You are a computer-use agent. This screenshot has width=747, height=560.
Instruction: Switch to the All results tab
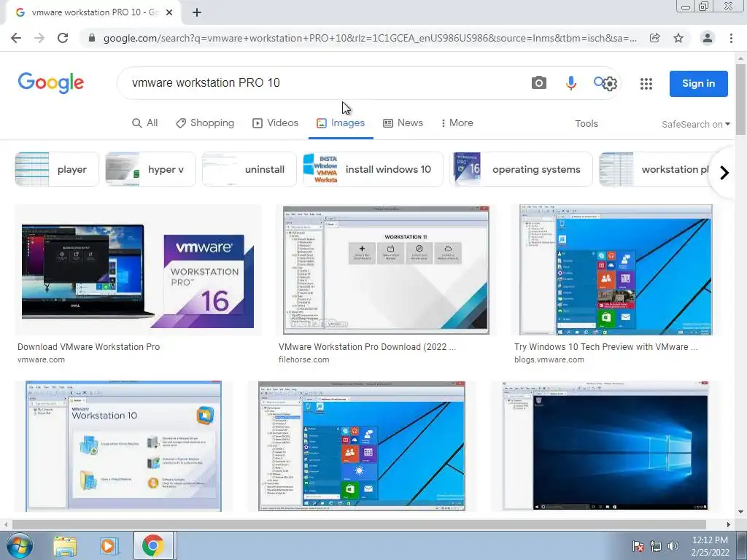click(x=145, y=122)
